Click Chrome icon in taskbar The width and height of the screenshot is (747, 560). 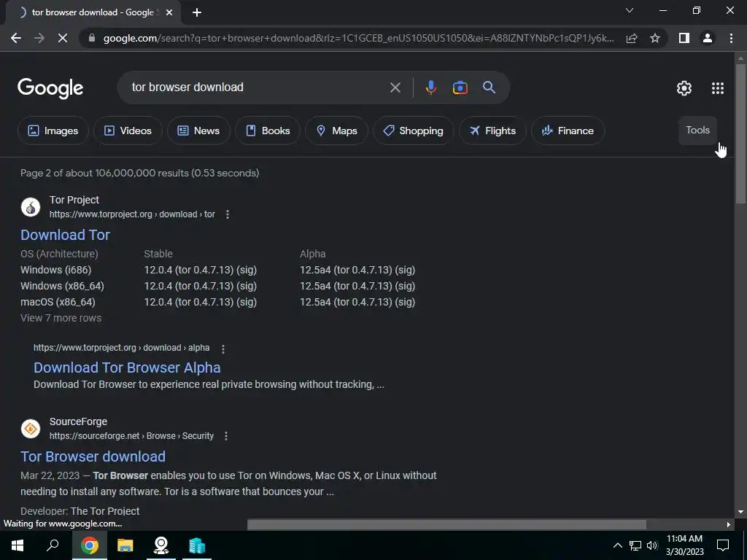click(x=89, y=545)
